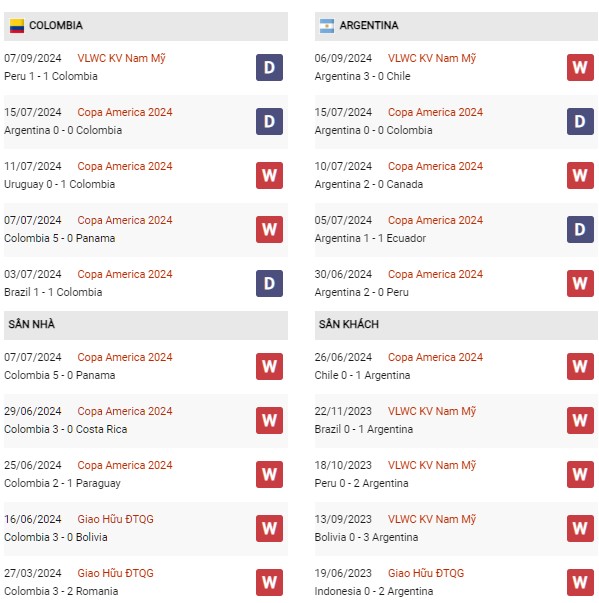Click W badge for Colombia 3-2 Romania
Image resolution: width=599 pixels, height=603 pixels.
(x=269, y=583)
